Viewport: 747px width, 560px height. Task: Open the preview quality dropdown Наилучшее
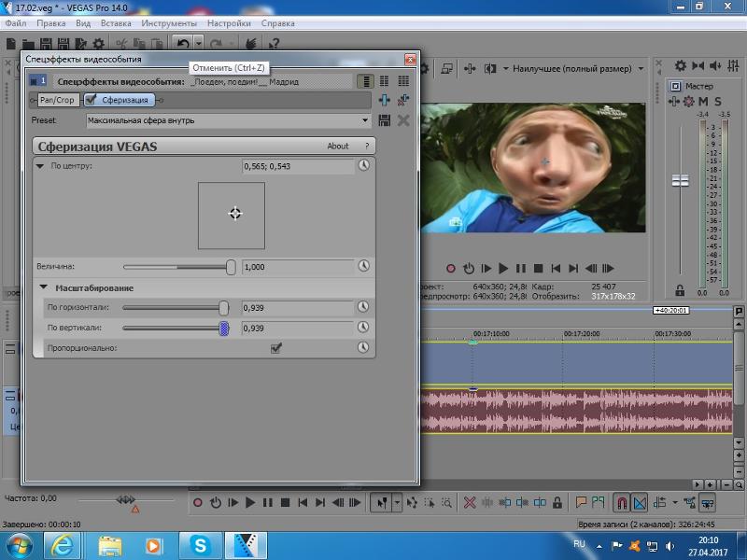click(641, 69)
